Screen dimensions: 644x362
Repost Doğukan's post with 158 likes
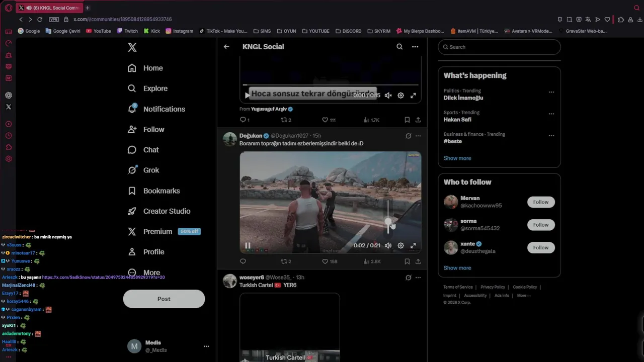click(x=285, y=261)
